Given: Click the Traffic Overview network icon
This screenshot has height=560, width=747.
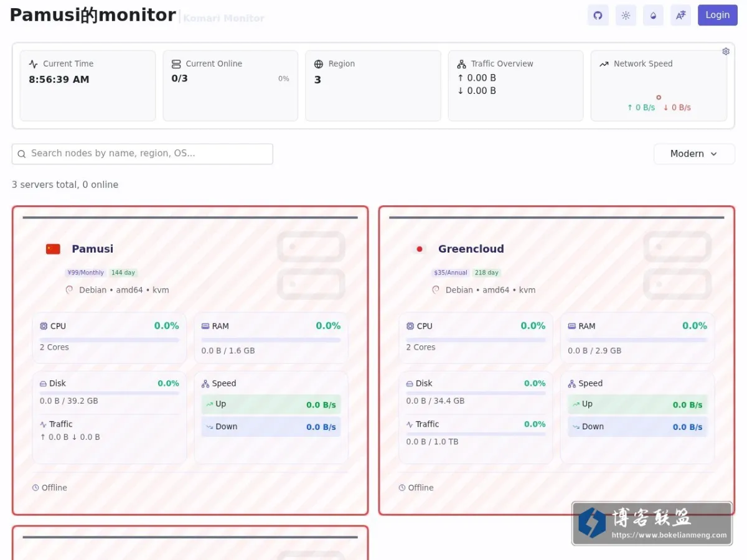Looking at the screenshot, I should pyautogui.click(x=462, y=64).
